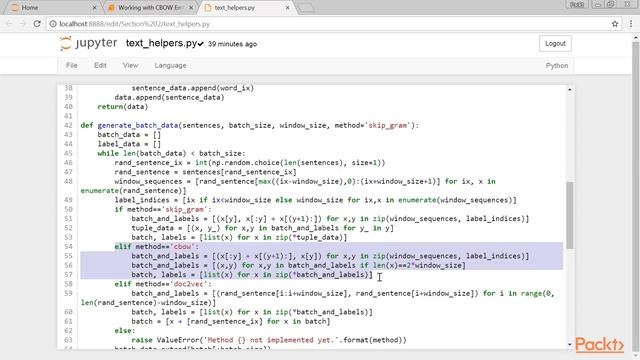Click 'data.append(sentence_data)' on line 39
640x360 pixels.
point(169,97)
